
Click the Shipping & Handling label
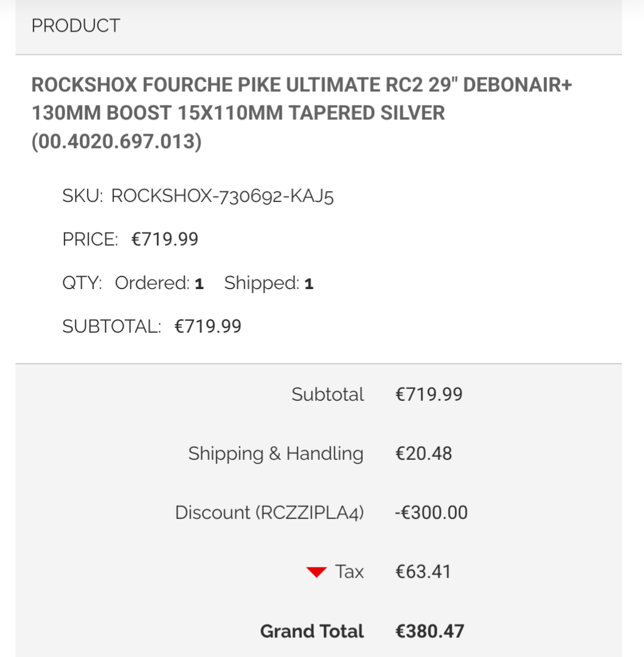point(276,453)
